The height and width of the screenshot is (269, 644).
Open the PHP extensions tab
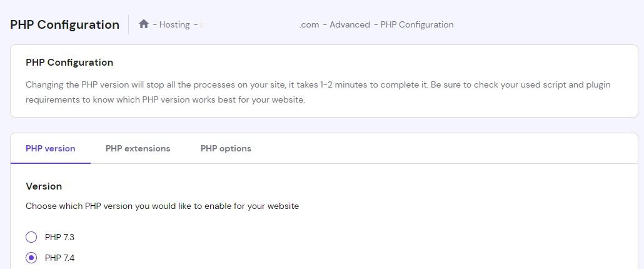138,149
